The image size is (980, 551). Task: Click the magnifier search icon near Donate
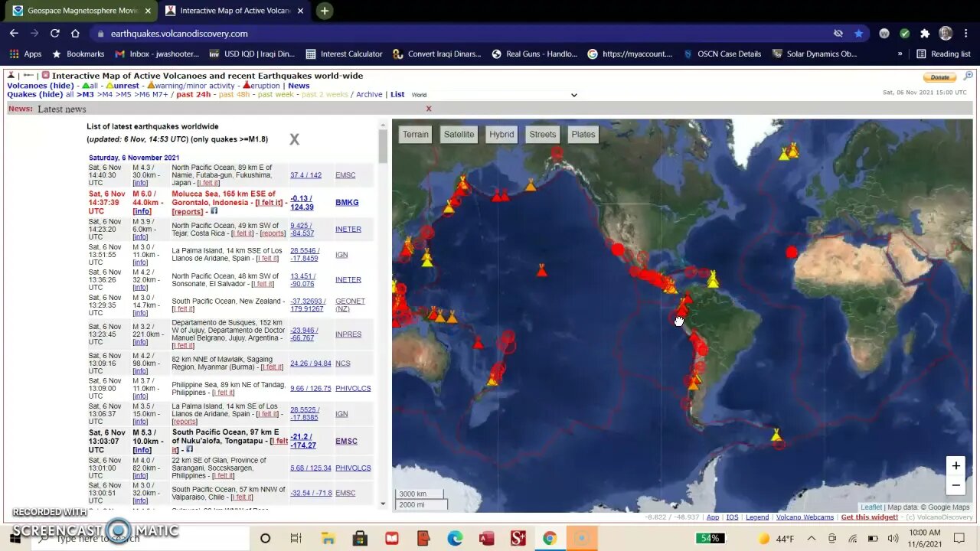tap(968, 76)
